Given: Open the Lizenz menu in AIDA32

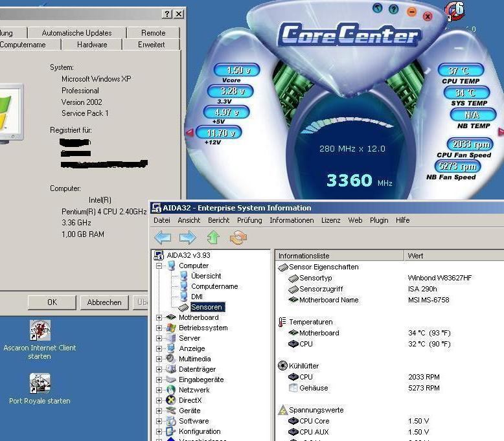Looking at the screenshot, I should click(331, 220).
